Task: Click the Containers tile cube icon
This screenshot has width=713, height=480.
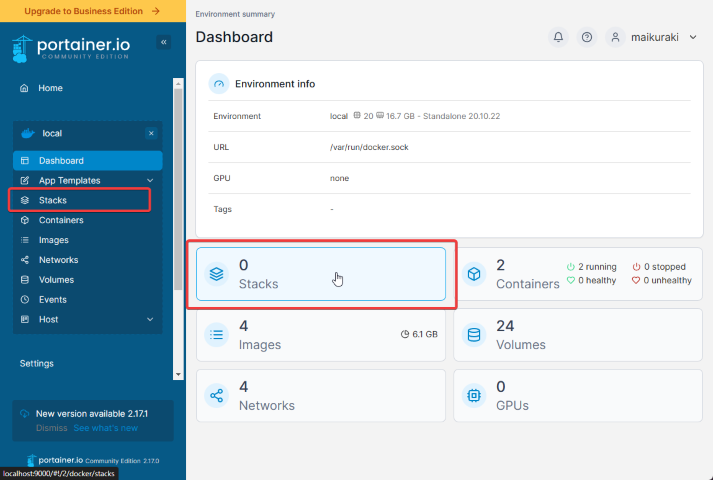Action: click(x=474, y=274)
